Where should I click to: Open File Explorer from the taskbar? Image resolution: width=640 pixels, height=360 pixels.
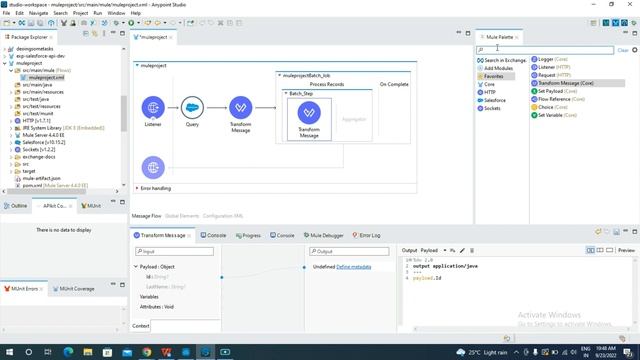(88, 352)
